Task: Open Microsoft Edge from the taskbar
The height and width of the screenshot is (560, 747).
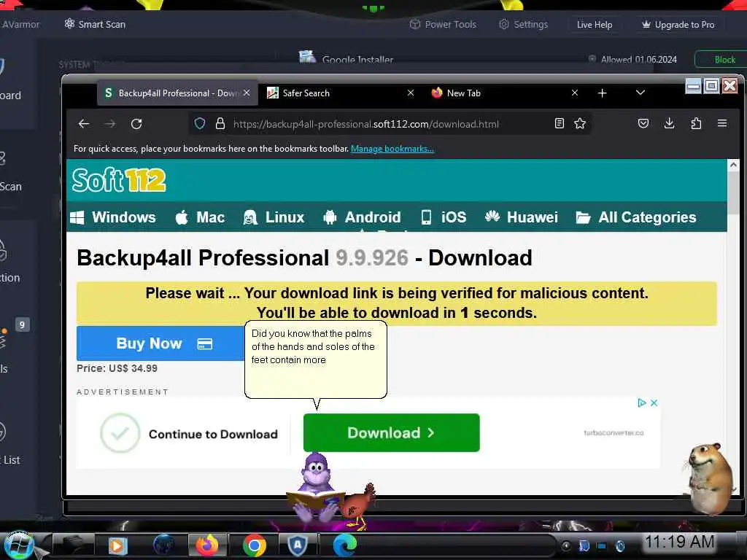Action: pos(344,545)
